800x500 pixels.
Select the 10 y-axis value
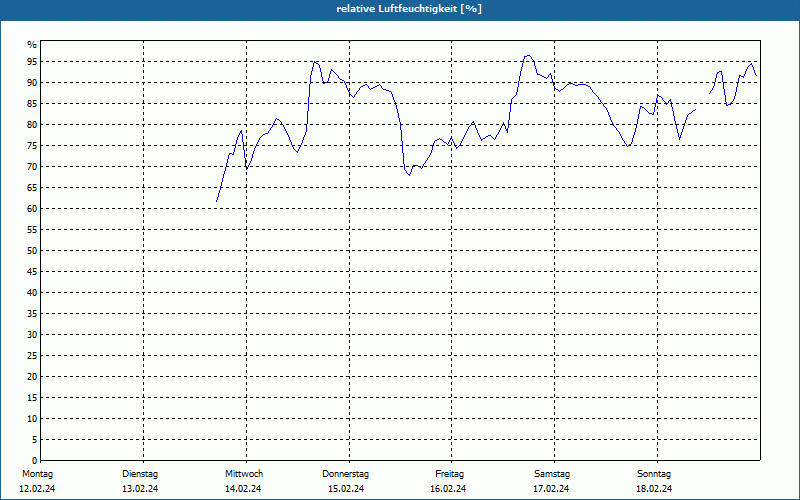click(x=32, y=419)
